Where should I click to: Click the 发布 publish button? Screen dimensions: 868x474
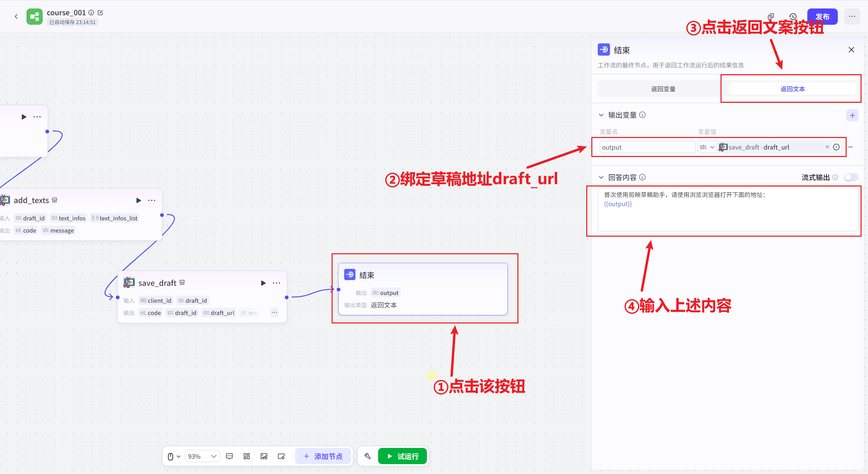coord(823,16)
